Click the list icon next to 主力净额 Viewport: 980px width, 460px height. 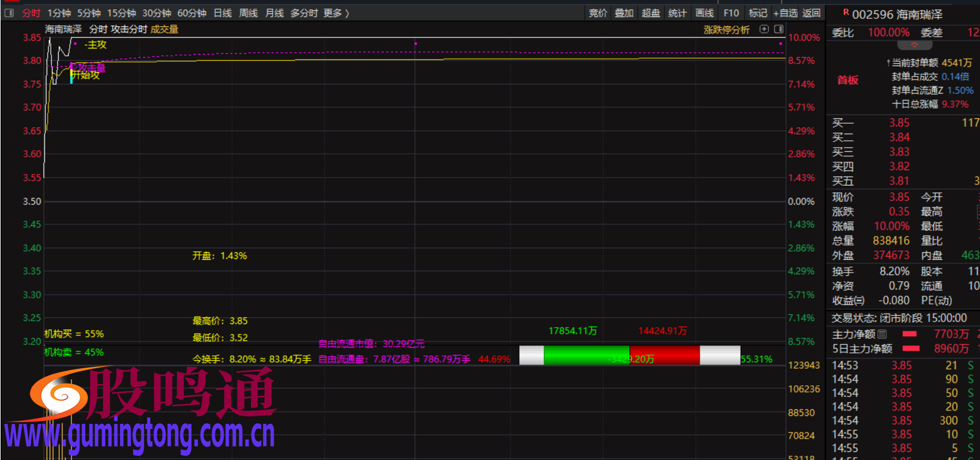(882, 334)
